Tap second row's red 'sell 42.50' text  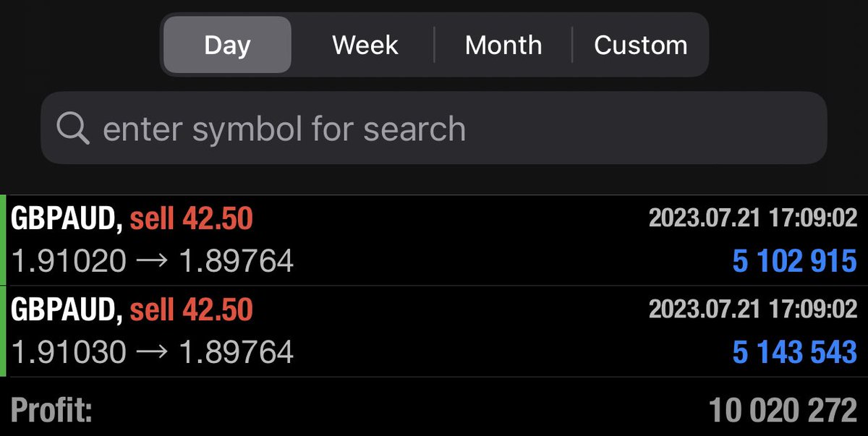(191, 309)
